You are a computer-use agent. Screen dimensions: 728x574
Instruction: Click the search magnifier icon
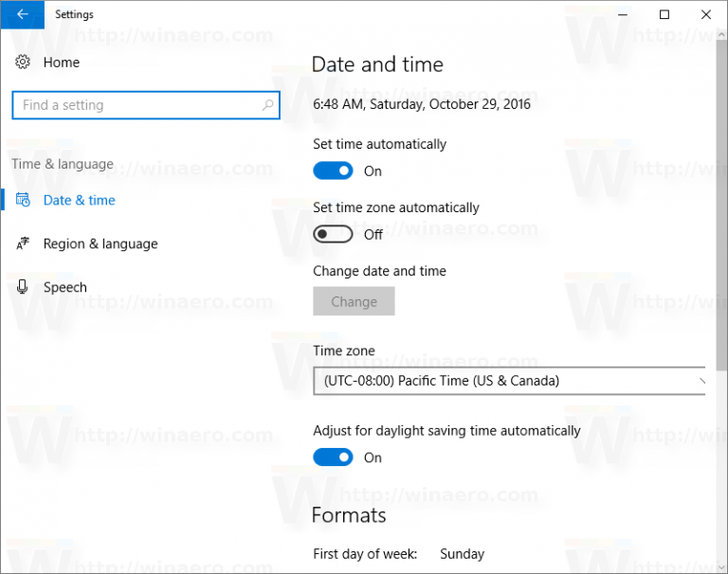click(268, 105)
